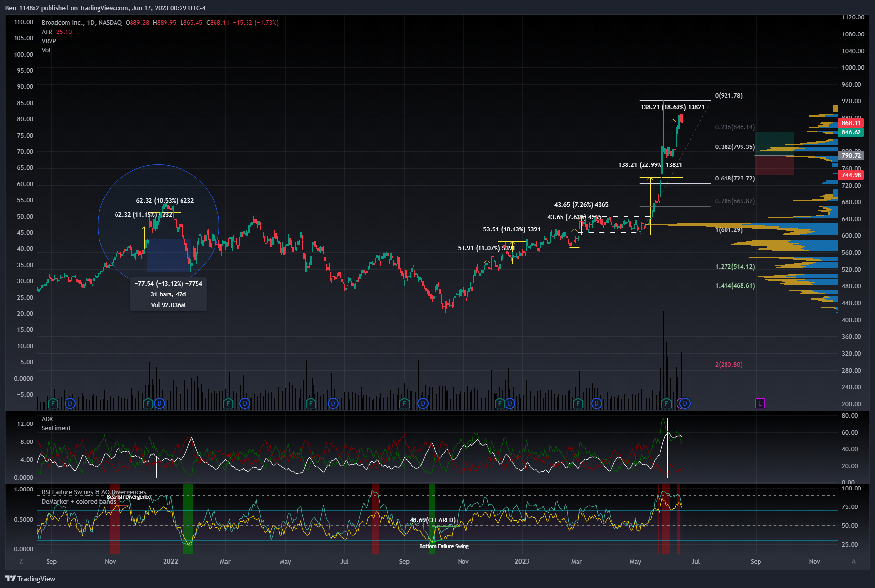Image resolution: width=875 pixels, height=588 pixels.
Task: Click the 0.236(846.14) Fibonacci label
Action: tap(735, 127)
